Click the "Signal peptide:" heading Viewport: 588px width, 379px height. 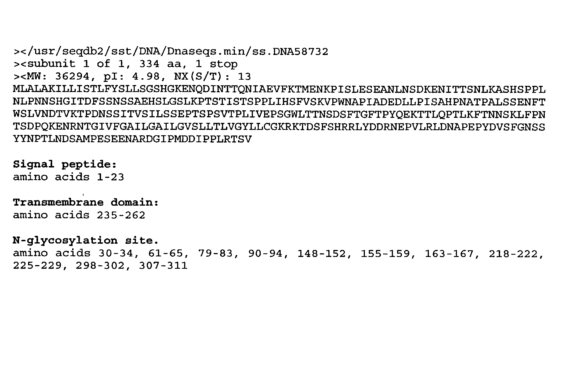pyautogui.click(x=65, y=164)
